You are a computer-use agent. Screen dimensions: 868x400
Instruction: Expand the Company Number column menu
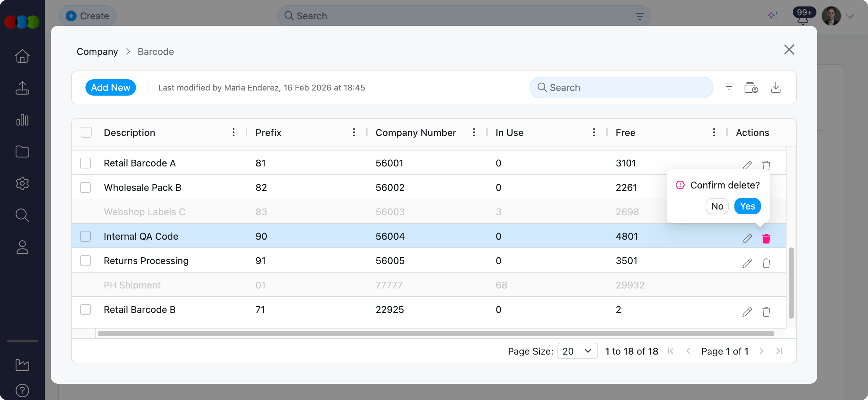coord(474,132)
